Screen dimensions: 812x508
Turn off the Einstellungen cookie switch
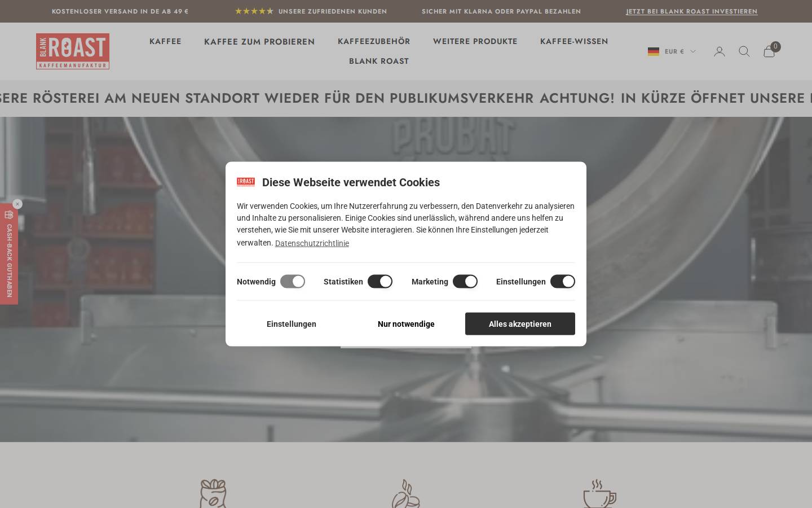click(x=563, y=282)
